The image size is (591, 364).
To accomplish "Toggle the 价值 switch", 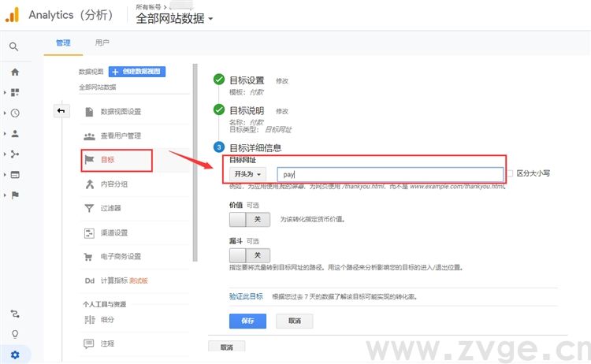I will (250, 219).
